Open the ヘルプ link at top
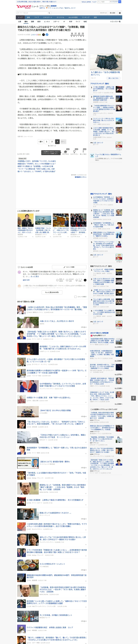138x644 pixels. coord(94,2)
